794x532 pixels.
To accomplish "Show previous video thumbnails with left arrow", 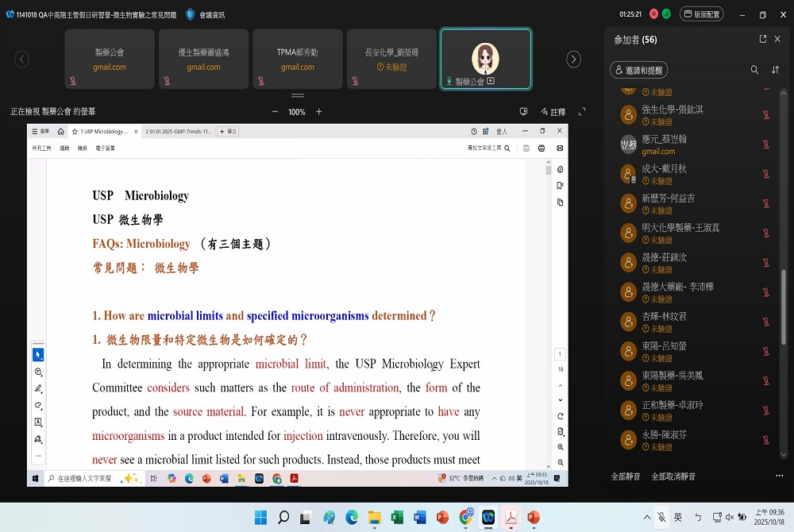I will pos(22,60).
